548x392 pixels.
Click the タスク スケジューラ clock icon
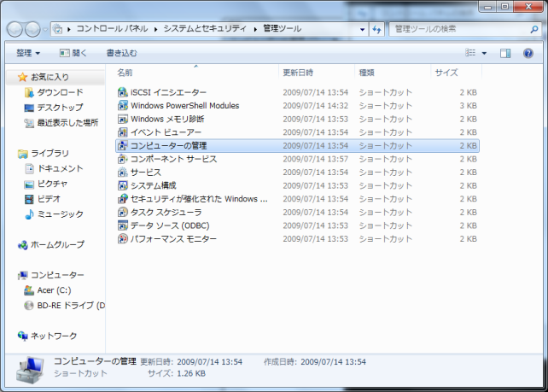[x=122, y=213]
